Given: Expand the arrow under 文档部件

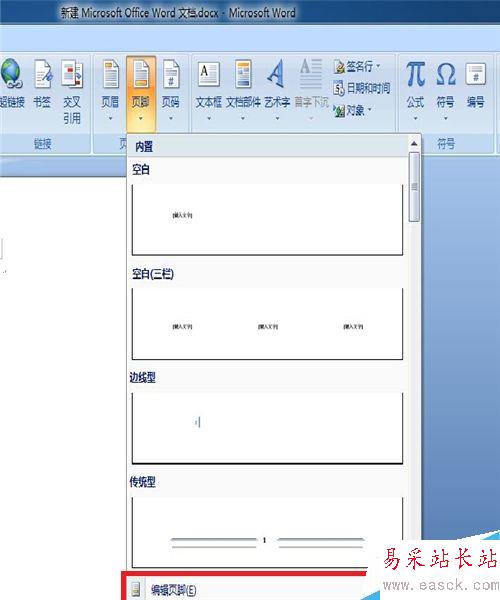Looking at the screenshot, I should (243, 119).
